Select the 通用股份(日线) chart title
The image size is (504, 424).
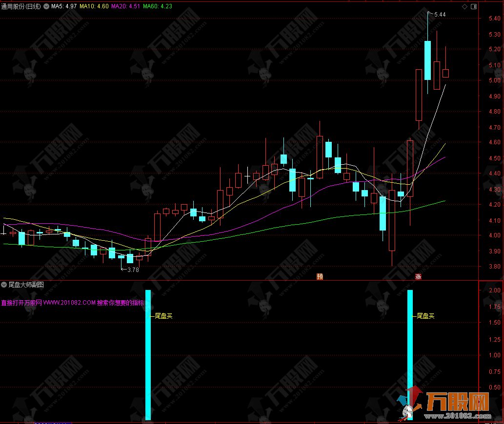click(21, 6)
